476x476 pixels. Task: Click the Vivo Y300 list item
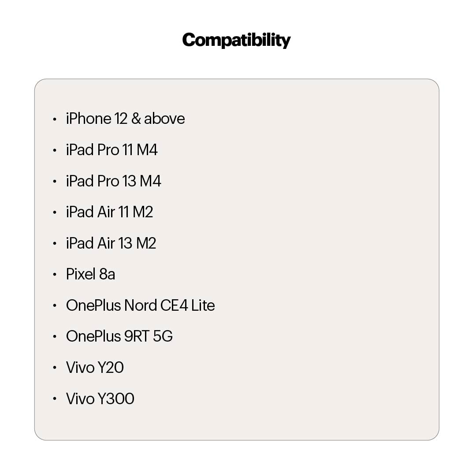click(100, 399)
